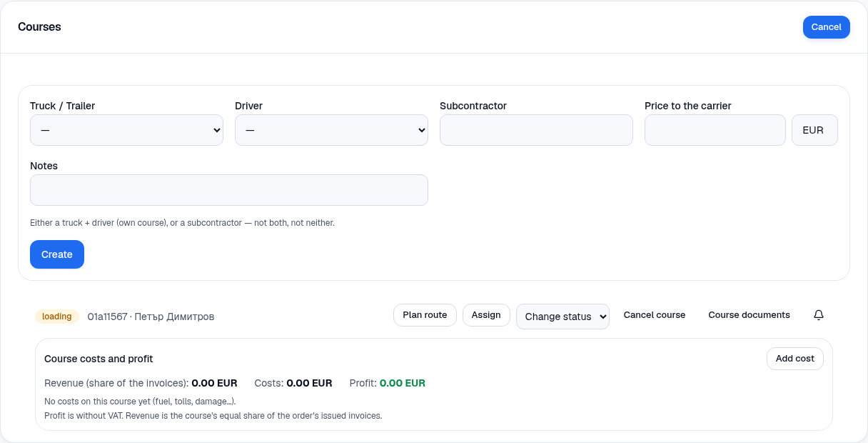Focus the Subcontractor input field
Viewport: 868px width, 443px height.
[536, 130]
